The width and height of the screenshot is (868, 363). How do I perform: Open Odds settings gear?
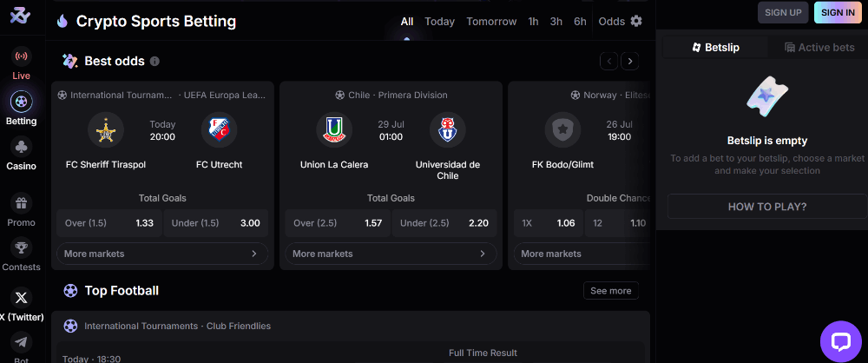[636, 21]
